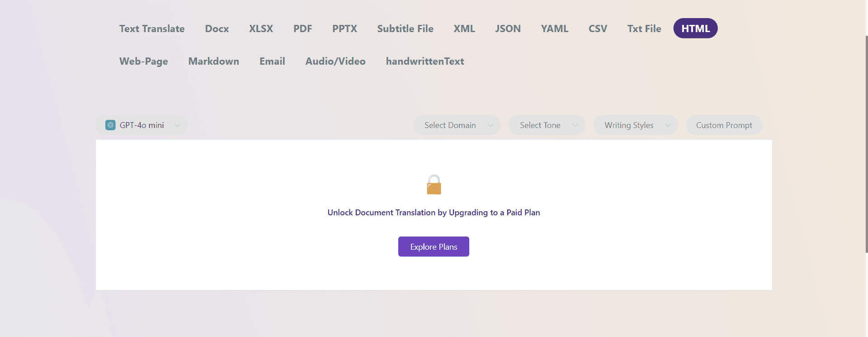
Task: Switch to the Text Translate tab
Action: pyautogui.click(x=152, y=28)
